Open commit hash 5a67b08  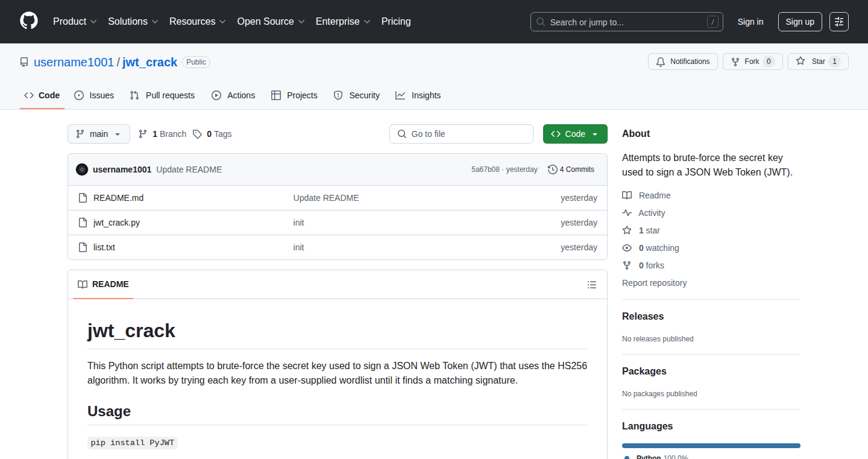pos(485,169)
